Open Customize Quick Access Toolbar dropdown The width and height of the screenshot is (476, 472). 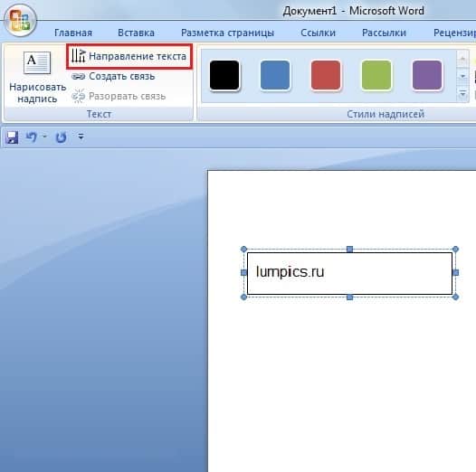pyautogui.click(x=81, y=137)
